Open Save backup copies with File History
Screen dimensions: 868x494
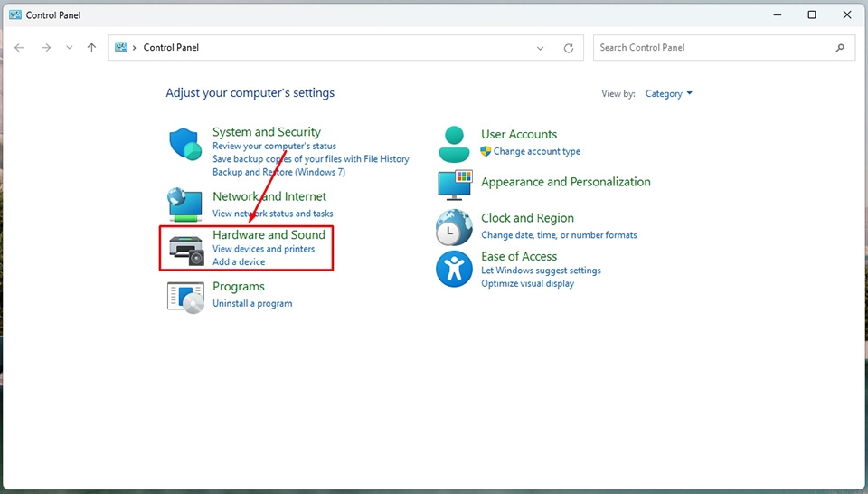tap(311, 159)
